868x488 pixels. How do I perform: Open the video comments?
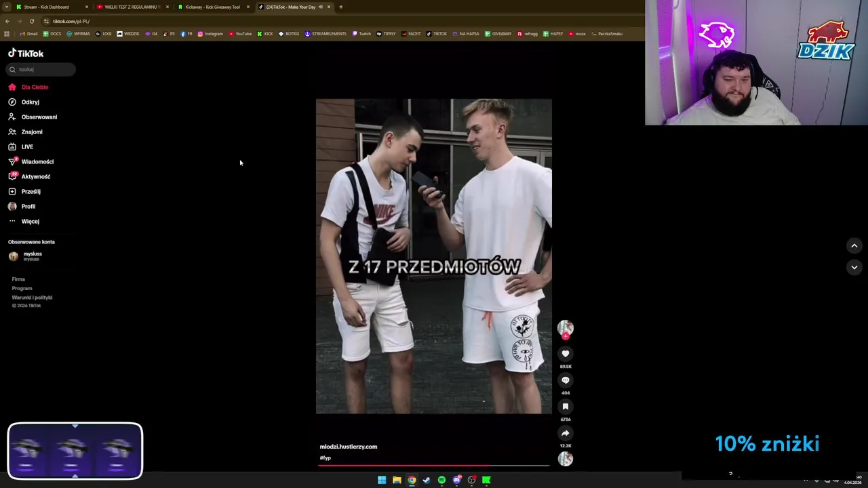click(565, 380)
